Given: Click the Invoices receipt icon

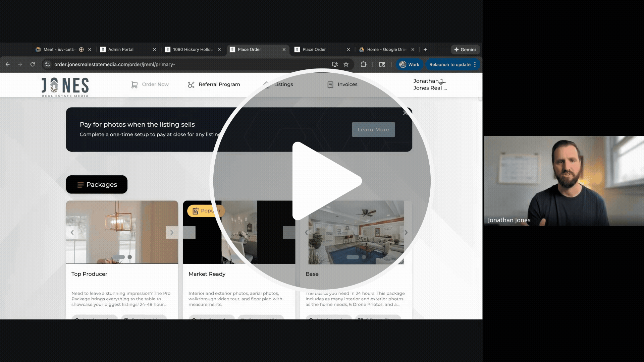Looking at the screenshot, I should click(330, 85).
